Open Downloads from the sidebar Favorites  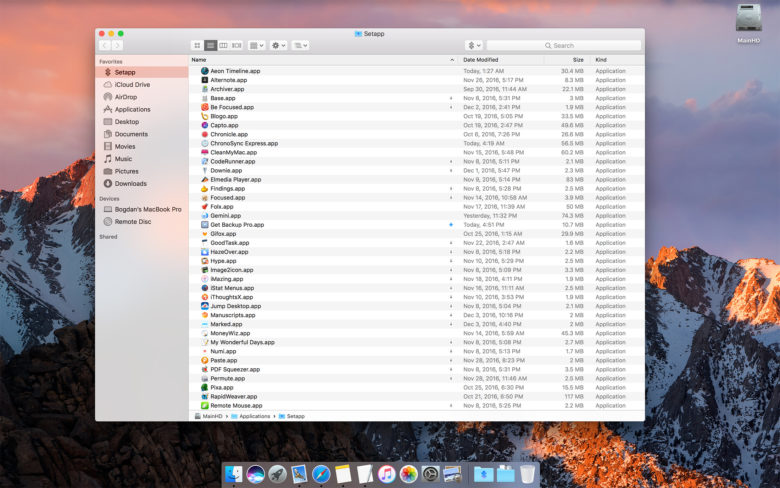pos(130,183)
